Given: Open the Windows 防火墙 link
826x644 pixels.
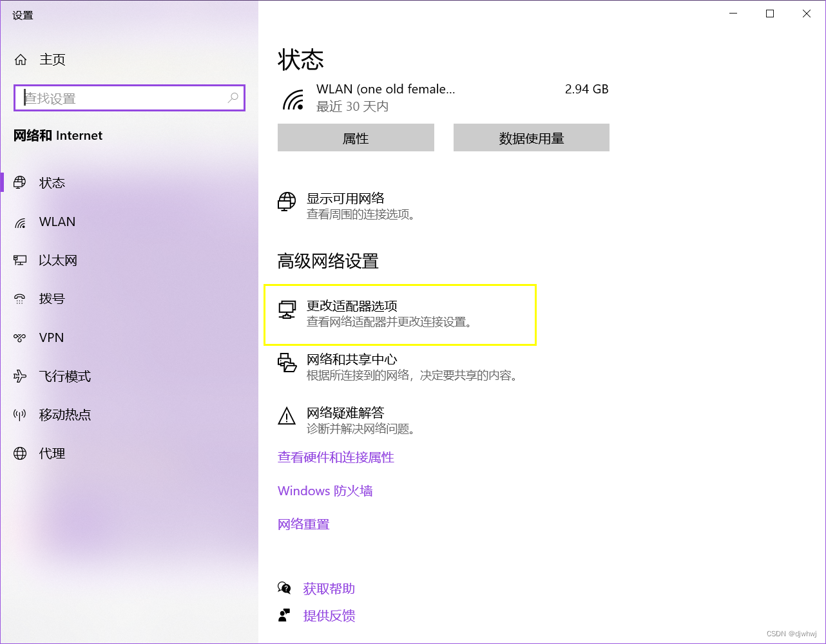Looking at the screenshot, I should coord(325,491).
